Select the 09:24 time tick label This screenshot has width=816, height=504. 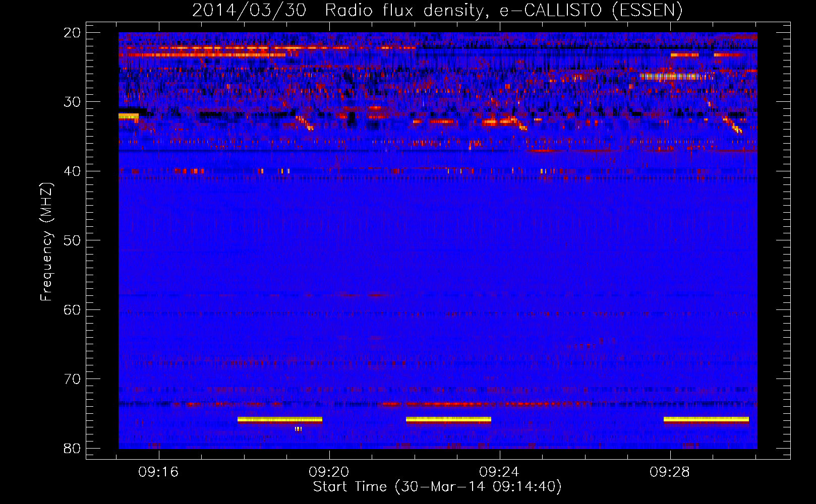click(x=499, y=472)
